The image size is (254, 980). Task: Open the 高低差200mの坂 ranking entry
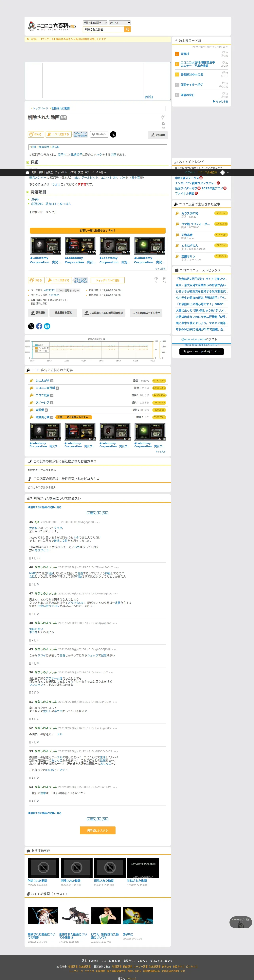[x=191, y=75]
